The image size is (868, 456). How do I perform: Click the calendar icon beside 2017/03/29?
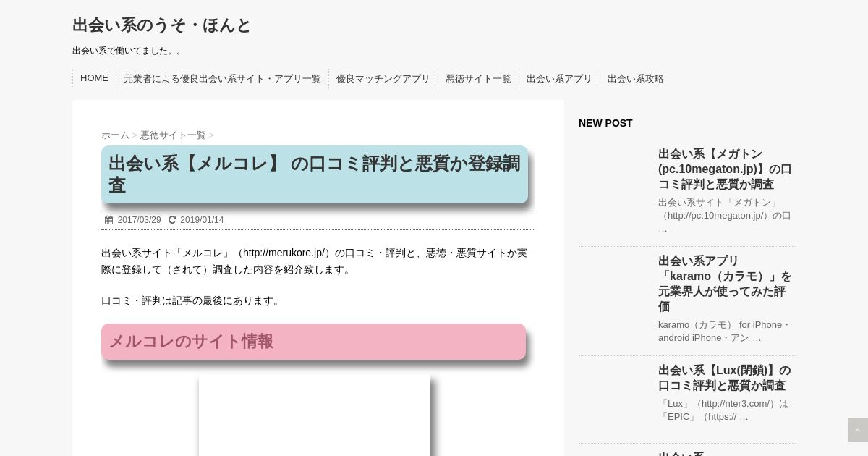coord(109,220)
